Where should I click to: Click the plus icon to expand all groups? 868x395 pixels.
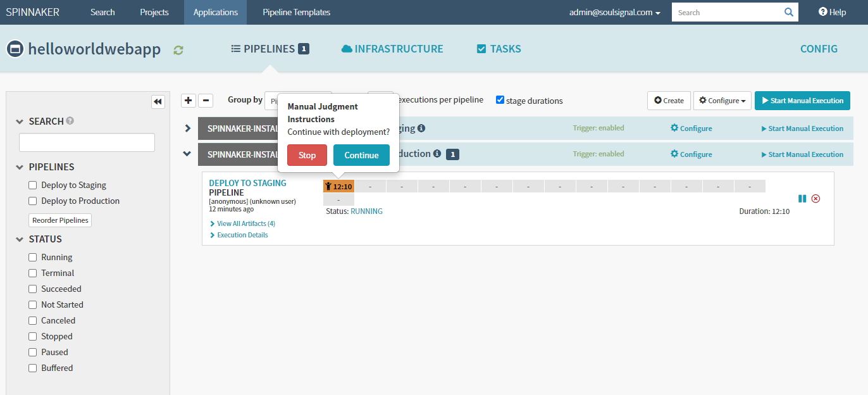[188, 101]
